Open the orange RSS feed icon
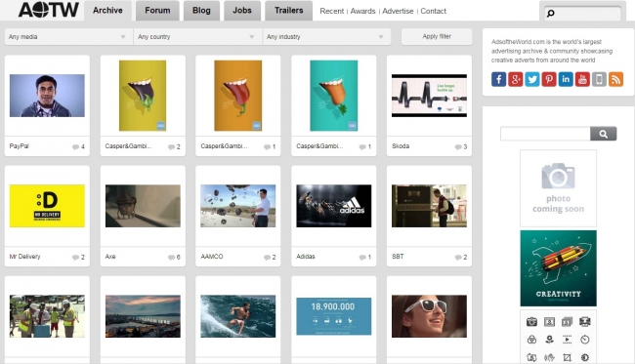Image resolution: width=635 pixels, height=364 pixels. (x=616, y=79)
